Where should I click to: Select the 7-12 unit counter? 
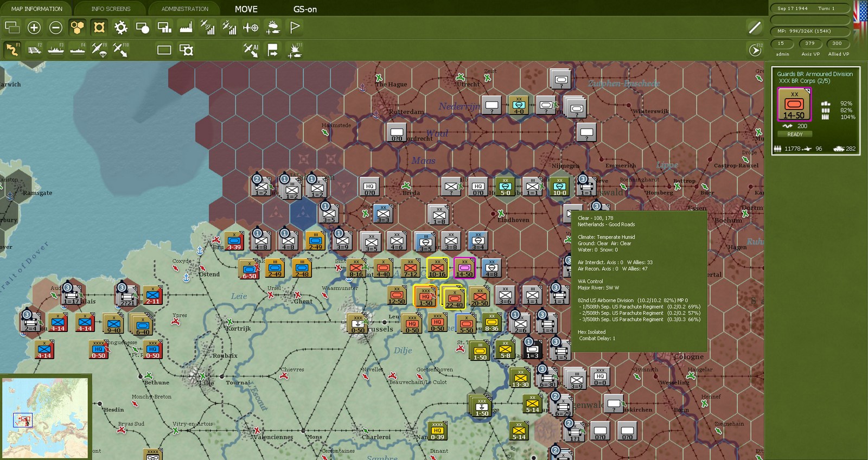(410, 267)
